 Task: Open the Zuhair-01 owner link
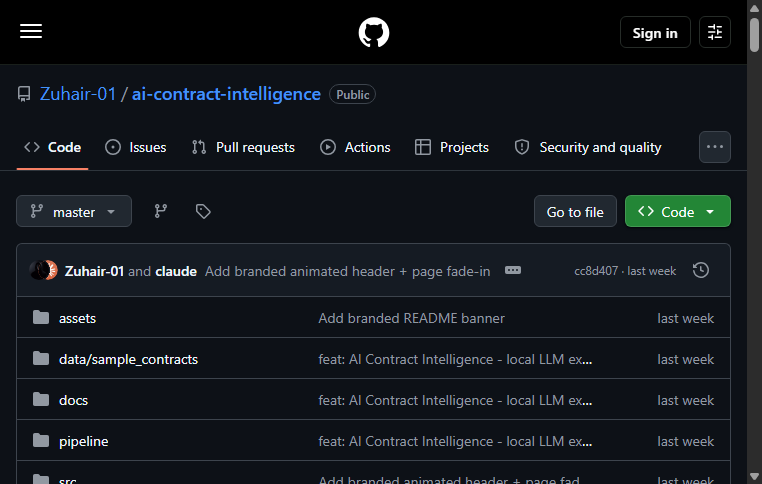pyautogui.click(x=78, y=94)
